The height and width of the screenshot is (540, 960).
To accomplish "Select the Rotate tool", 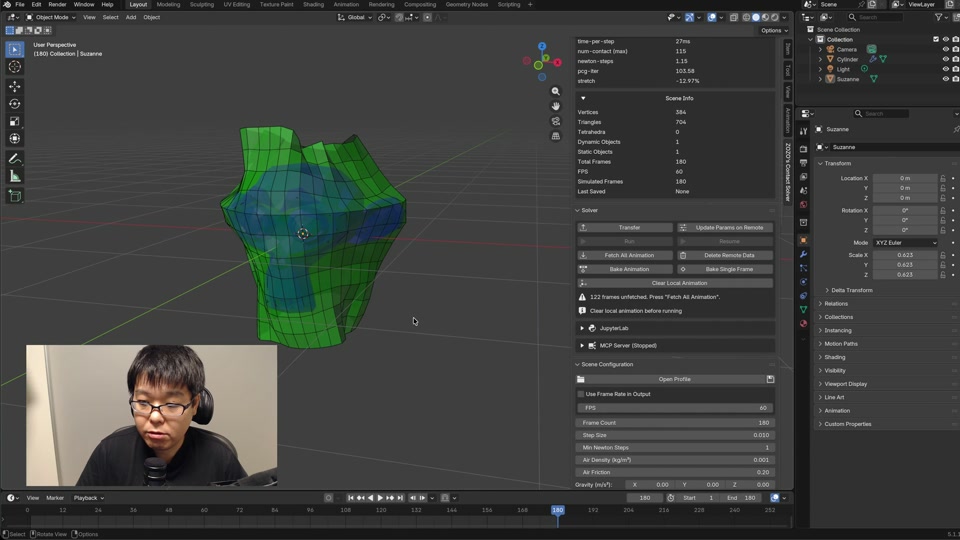I will click(x=15, y=104).
